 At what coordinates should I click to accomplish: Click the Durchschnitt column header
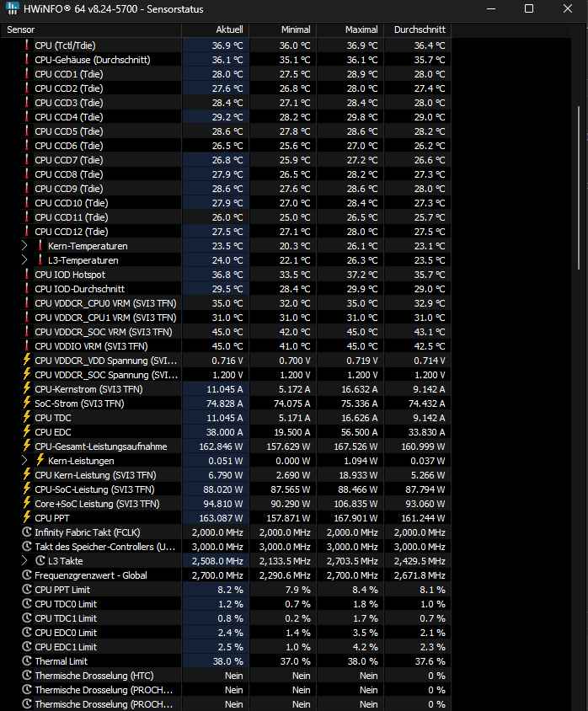[418, 29]
